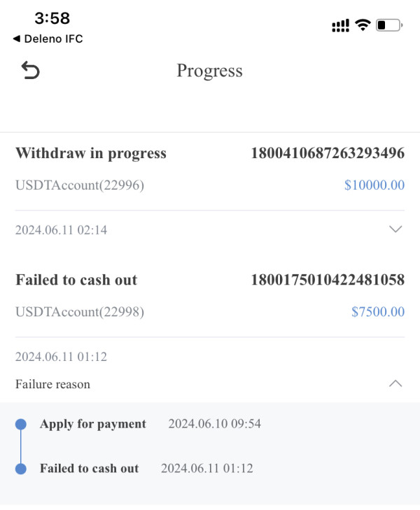
Task: Tap the Progress page title
Action: point(209,71)
